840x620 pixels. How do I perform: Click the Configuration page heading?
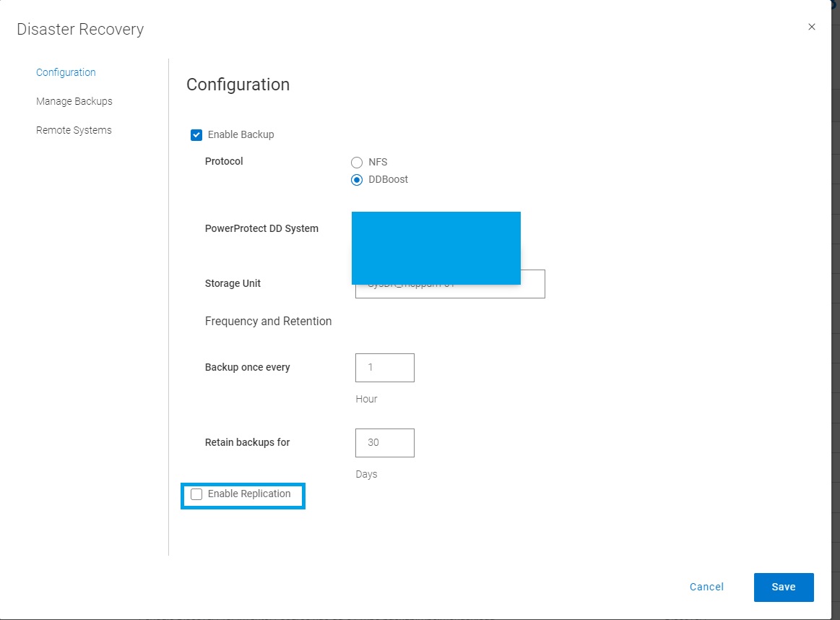pyautogui.click(x=238, y=85)
